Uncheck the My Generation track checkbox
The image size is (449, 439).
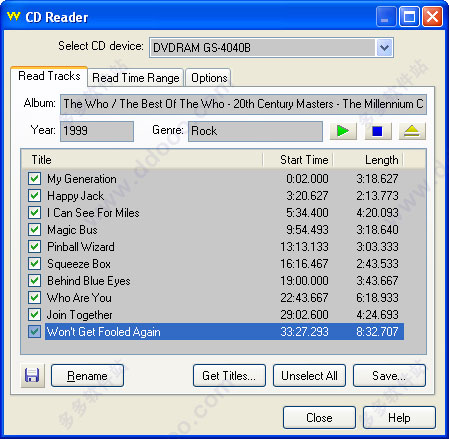click(34, 179)
